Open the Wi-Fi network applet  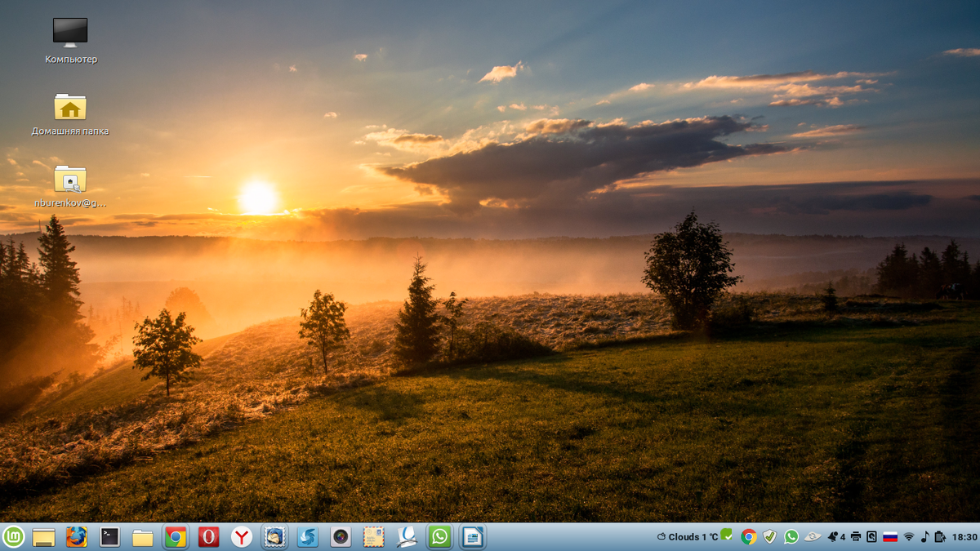(x=909, y=536)
